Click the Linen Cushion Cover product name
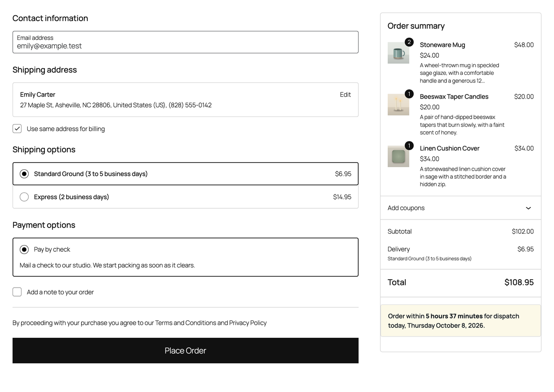The image size is (554, 392). (x=450, y=148)
